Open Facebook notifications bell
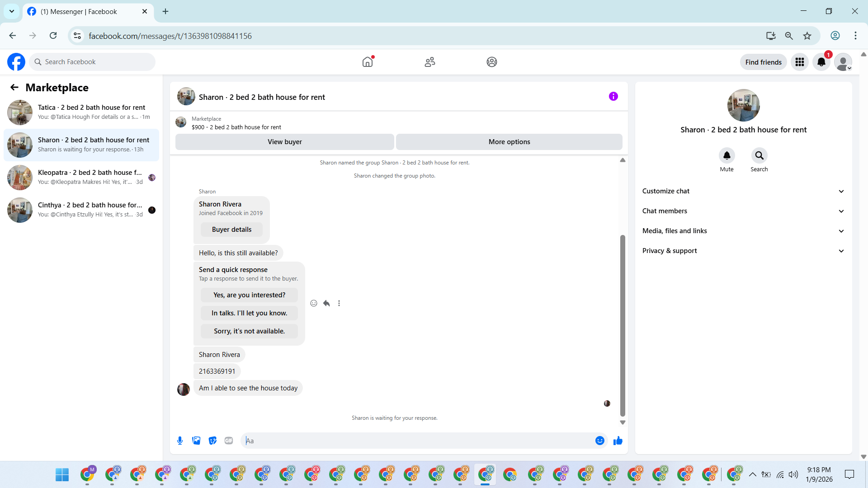Viewport: 868px width, 488px height. (x=821, y=62)
